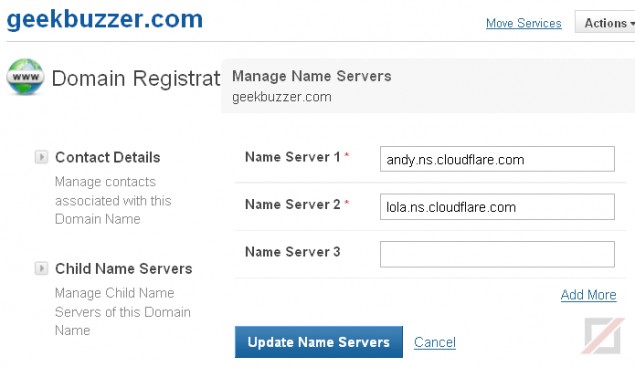Click 'Manage contacts associated with this Domain Name' text
Screen dimensions: 635x367
click(x=113, y=201)
